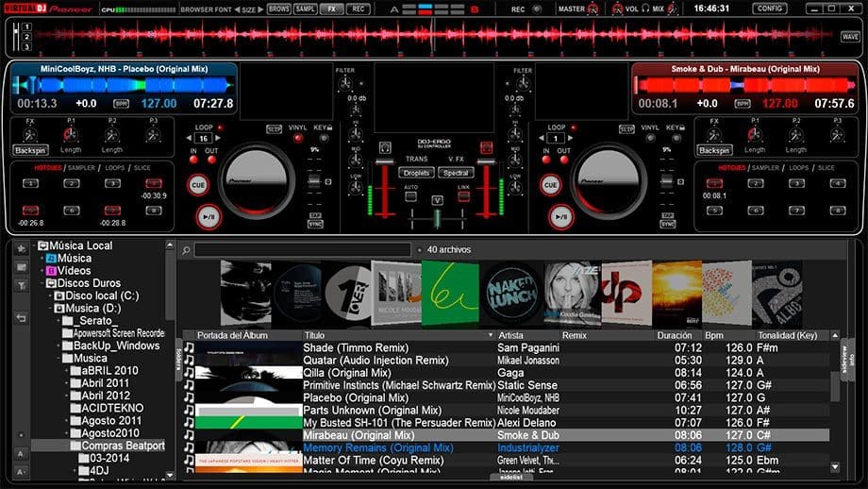868x489 pixels.
Task: Click the back arrow icon in browser sidebar
Action: point(21,318)
